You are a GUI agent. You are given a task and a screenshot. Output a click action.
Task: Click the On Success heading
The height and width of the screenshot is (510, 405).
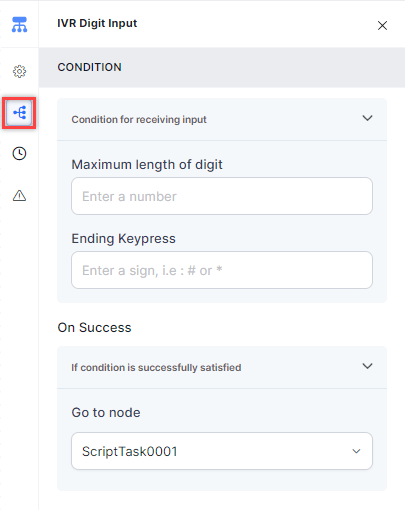94,327
